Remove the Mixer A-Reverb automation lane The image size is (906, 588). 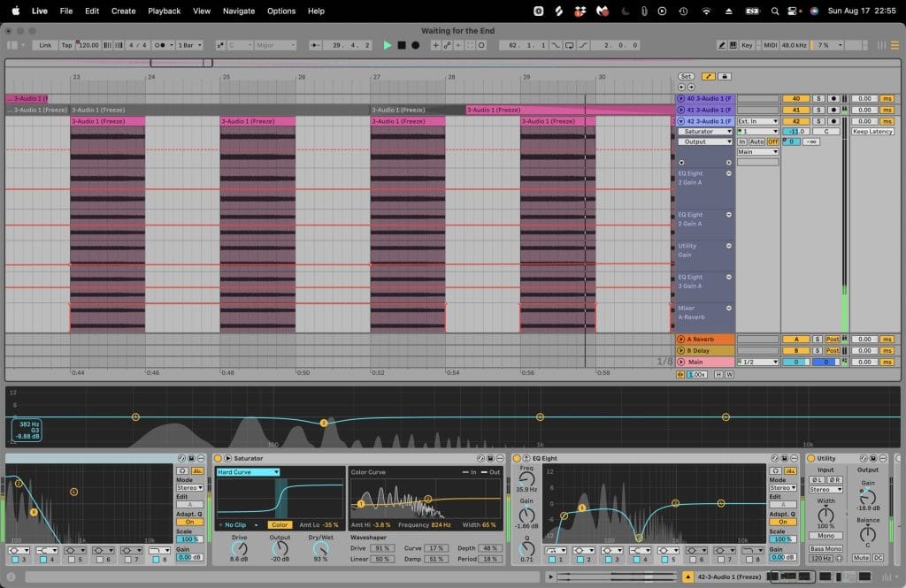click(x=729, y=309)
